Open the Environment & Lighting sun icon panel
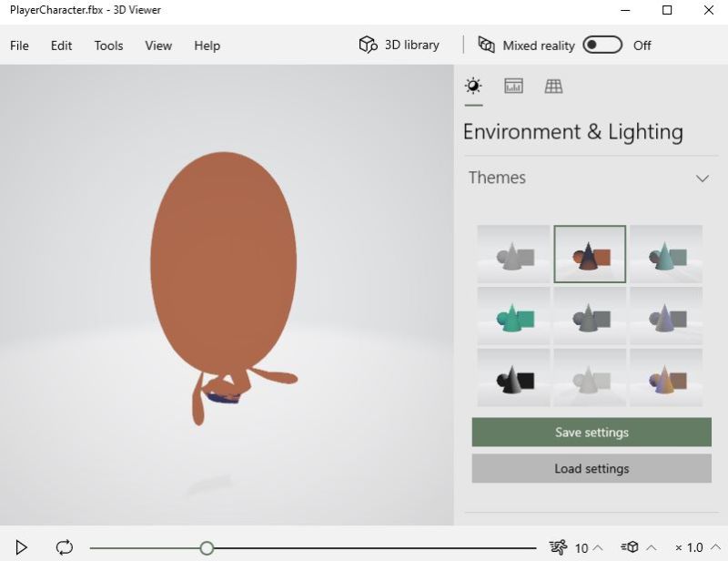Viewport: 728px width, 561px height. tap(474, 86)
